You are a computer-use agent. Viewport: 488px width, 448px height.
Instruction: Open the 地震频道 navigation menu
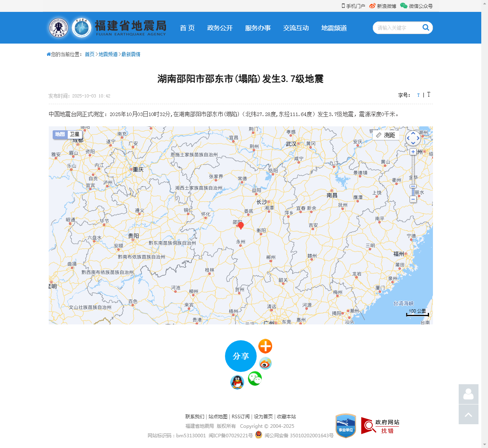[x=334, y=28]
